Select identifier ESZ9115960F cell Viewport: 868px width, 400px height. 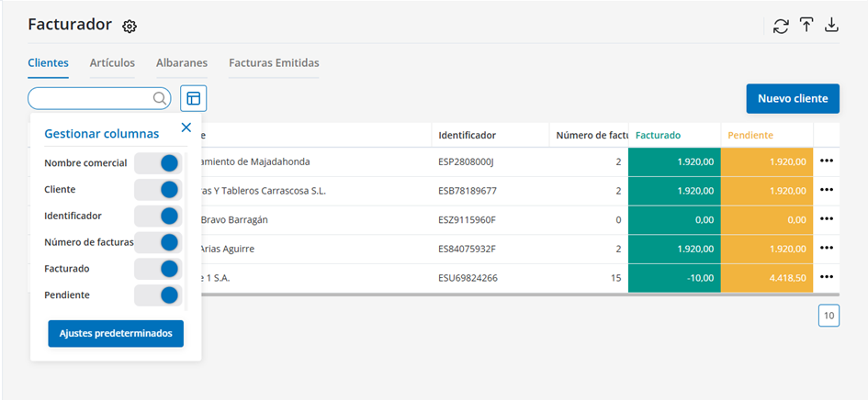coord(490,219)
